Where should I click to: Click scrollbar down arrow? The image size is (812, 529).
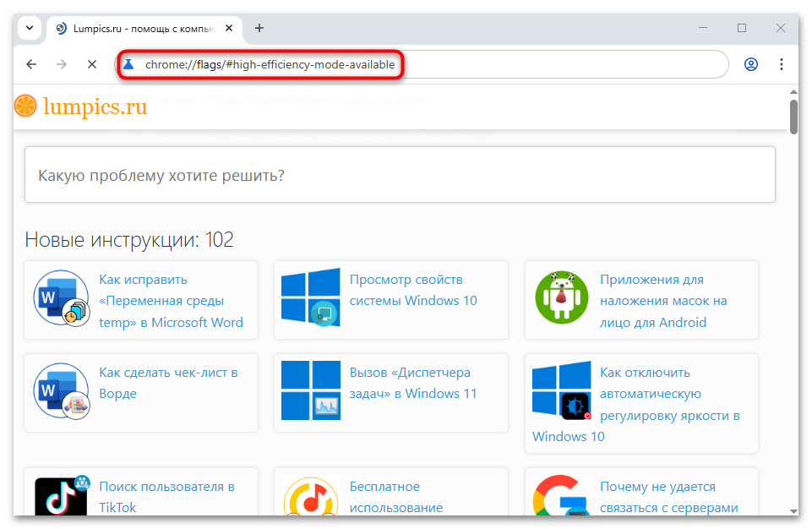point(794,511)
